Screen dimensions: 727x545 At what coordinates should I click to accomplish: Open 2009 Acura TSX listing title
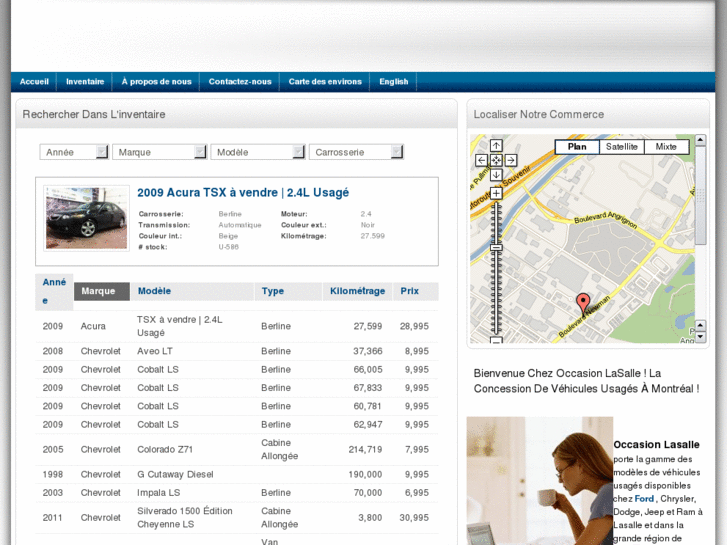243,192
